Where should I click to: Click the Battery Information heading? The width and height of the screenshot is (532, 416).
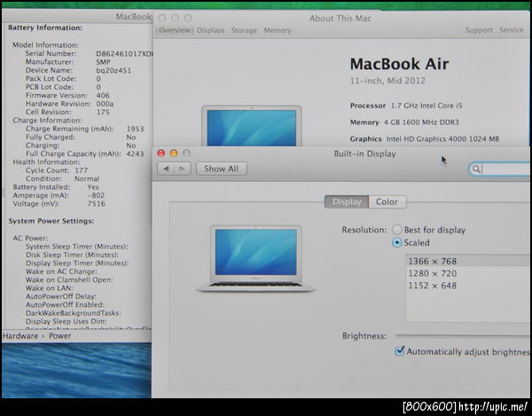[45, 27]
